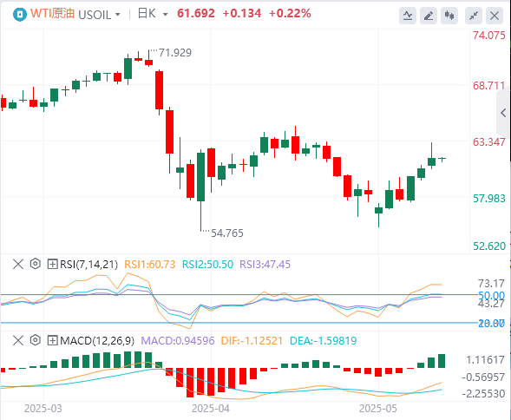This screenshot has height=420, width=511.
Task: Click the MACD(12,26,9) label
Action: point(97,341)
